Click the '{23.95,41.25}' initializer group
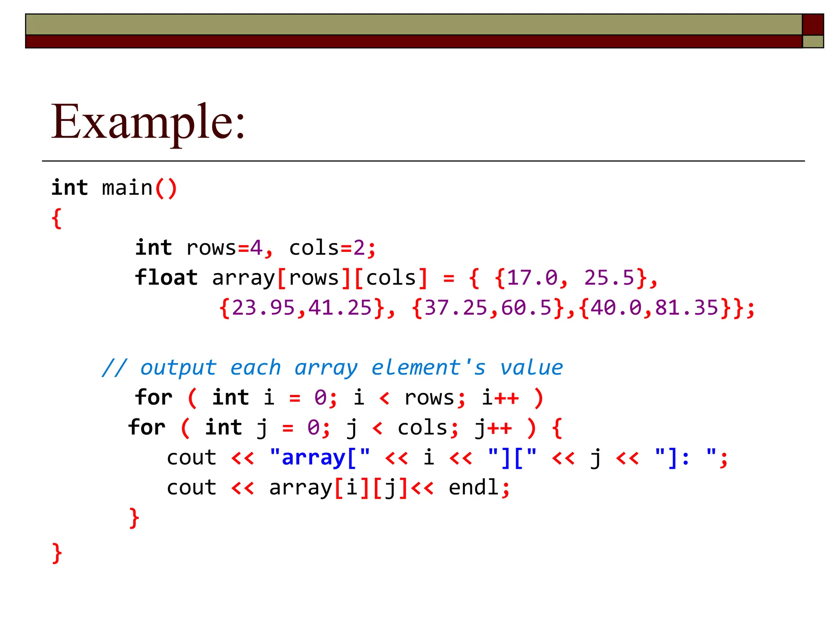 click(302, 308)
